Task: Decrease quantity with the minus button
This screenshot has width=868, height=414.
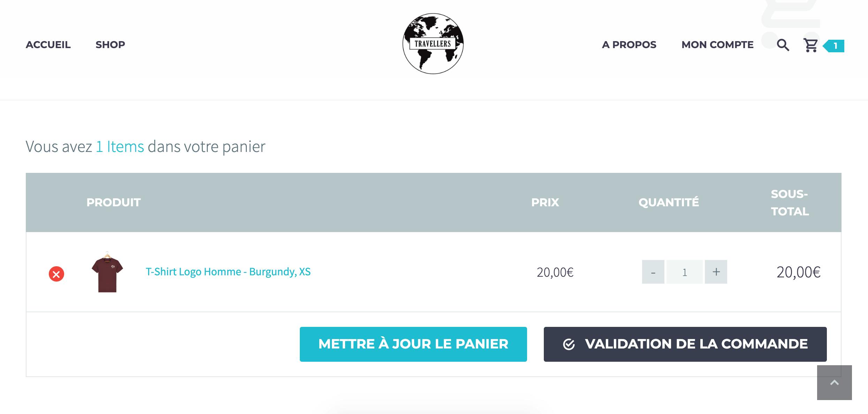Action: (x=653, y=272)
